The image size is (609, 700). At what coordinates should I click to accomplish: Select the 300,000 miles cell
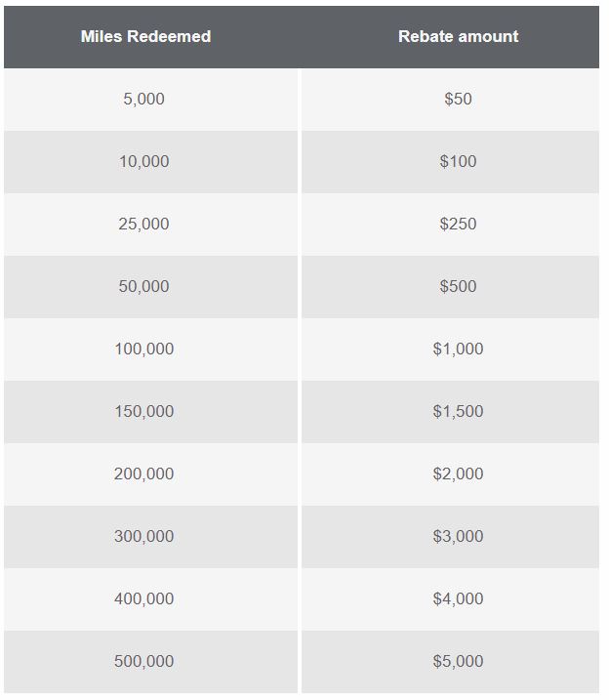[x=144, y=537]
